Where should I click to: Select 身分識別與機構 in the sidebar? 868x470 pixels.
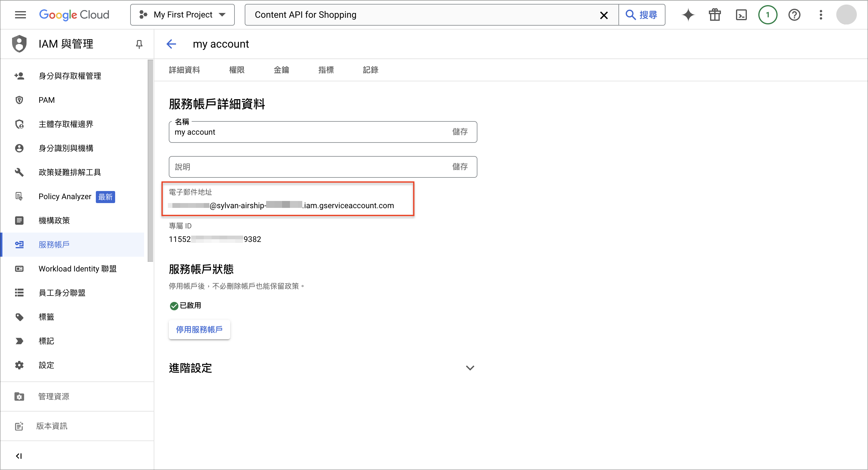click(72, 148)
